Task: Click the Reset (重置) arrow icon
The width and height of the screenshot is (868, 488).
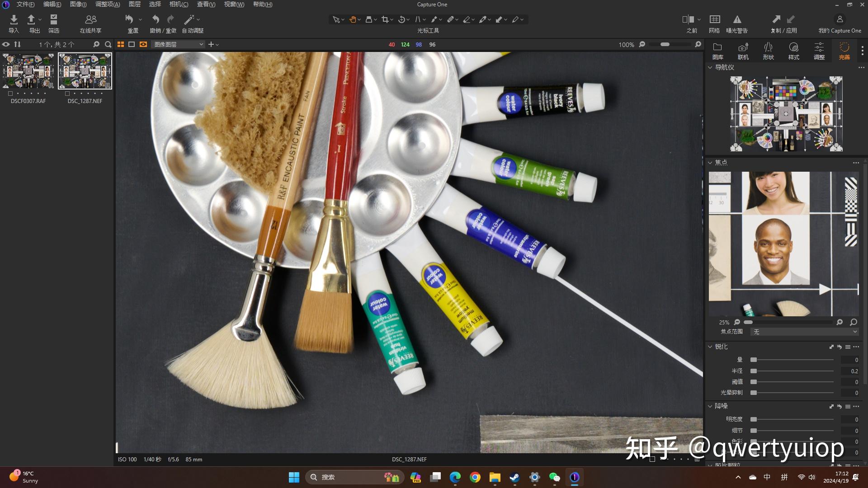Action: click(x=129, y=19)
